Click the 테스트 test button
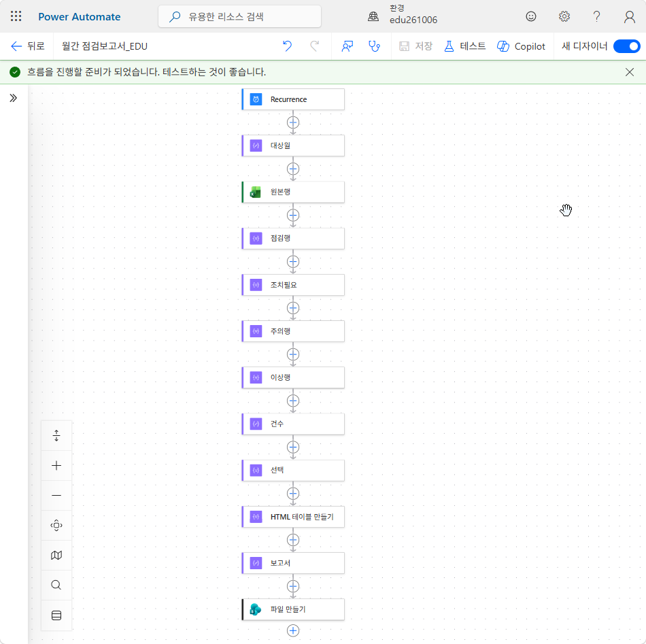Viewport: 646px width, 644px height. coord(464,46)
